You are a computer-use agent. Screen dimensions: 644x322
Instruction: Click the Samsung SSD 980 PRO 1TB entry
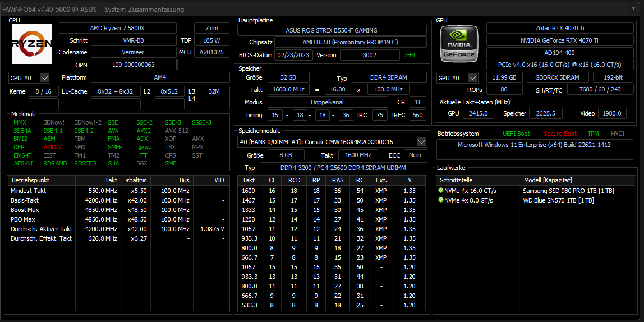click(x=568, y=191)
